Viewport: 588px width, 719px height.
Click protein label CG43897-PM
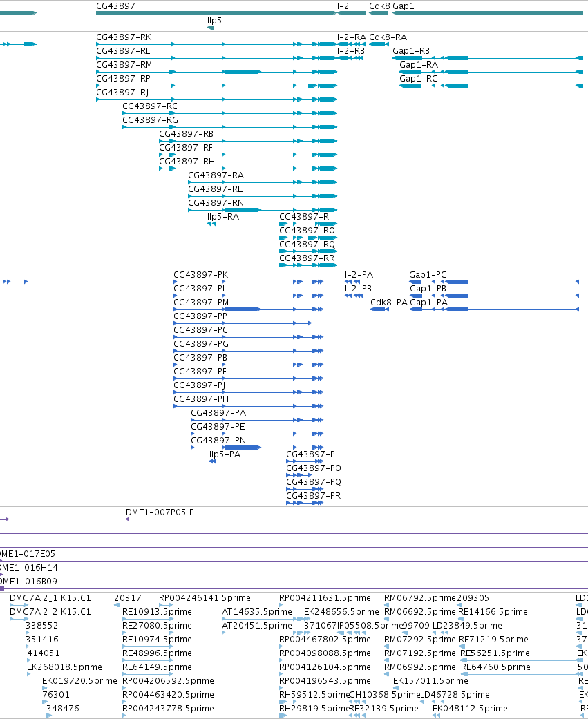(x=201, y=303)
